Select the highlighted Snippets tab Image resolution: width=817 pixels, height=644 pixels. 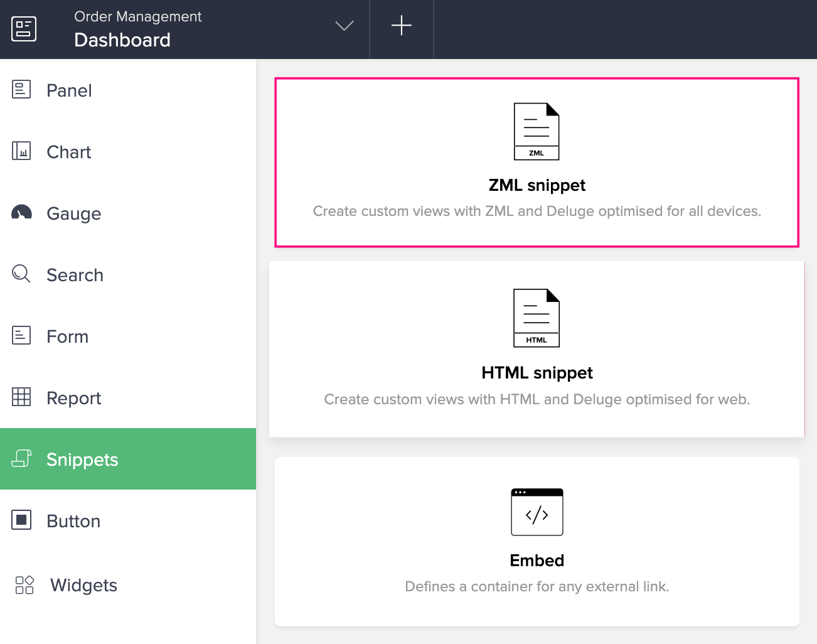(128, 459)
